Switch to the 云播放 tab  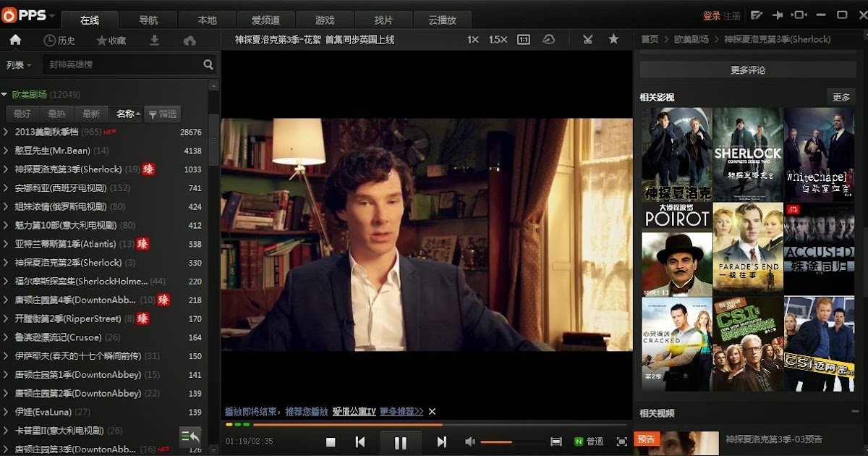click(x=442, y=20)
